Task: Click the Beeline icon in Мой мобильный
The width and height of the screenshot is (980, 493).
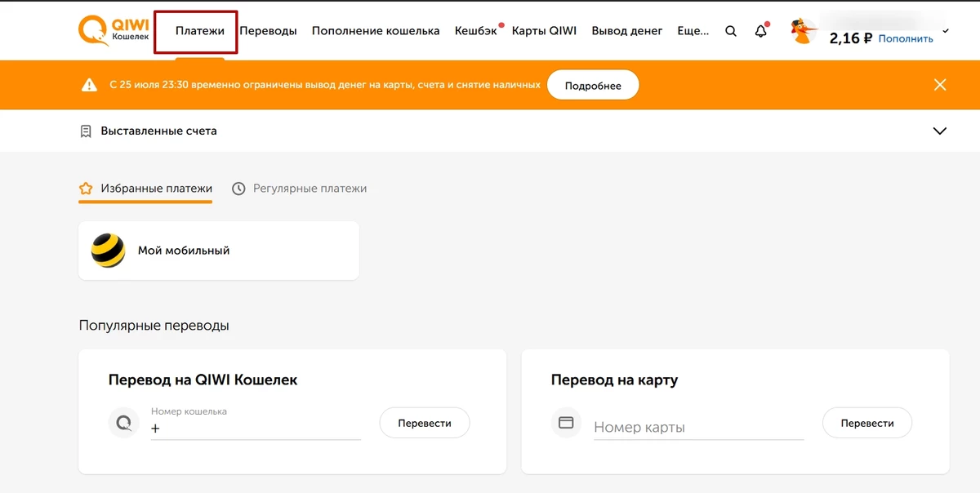Action: pos(108,251)
